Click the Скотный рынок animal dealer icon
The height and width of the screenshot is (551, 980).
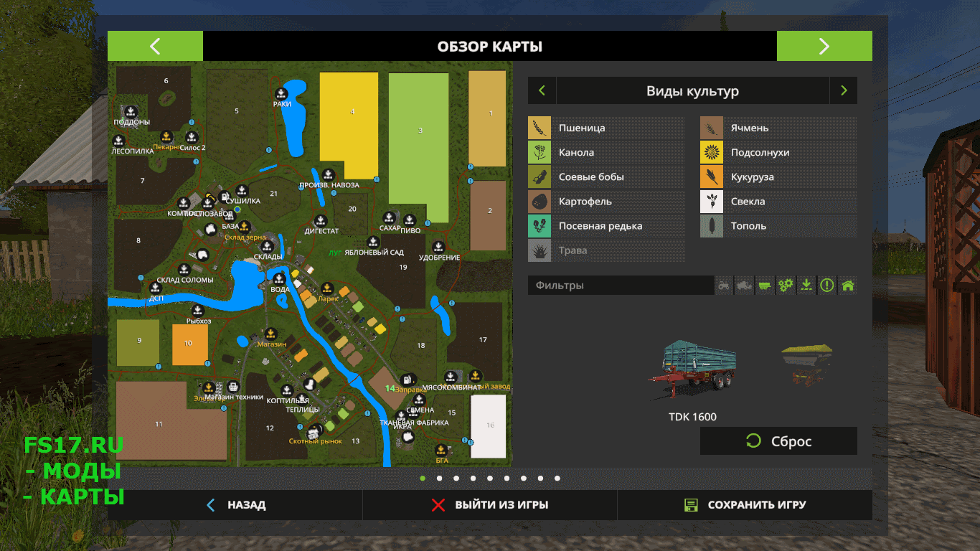tap(314, 432)
